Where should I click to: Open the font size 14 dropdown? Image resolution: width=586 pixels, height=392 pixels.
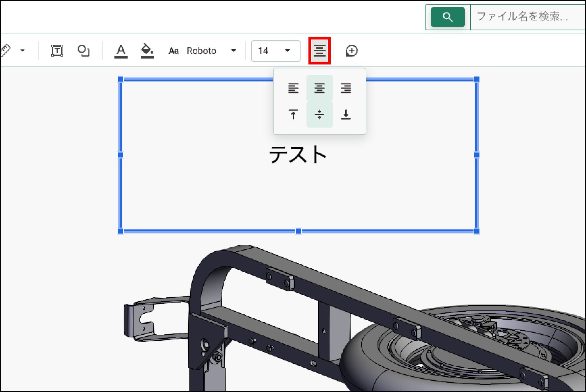[276, 51]
